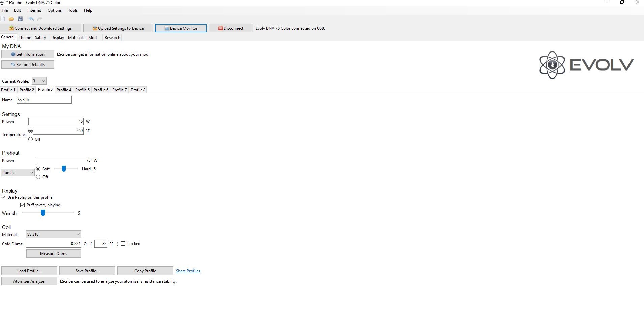Click the Warmth slider handle
The width and height of the screenshot is (644, 311).
pyautogui.click(x=43, y=213)
